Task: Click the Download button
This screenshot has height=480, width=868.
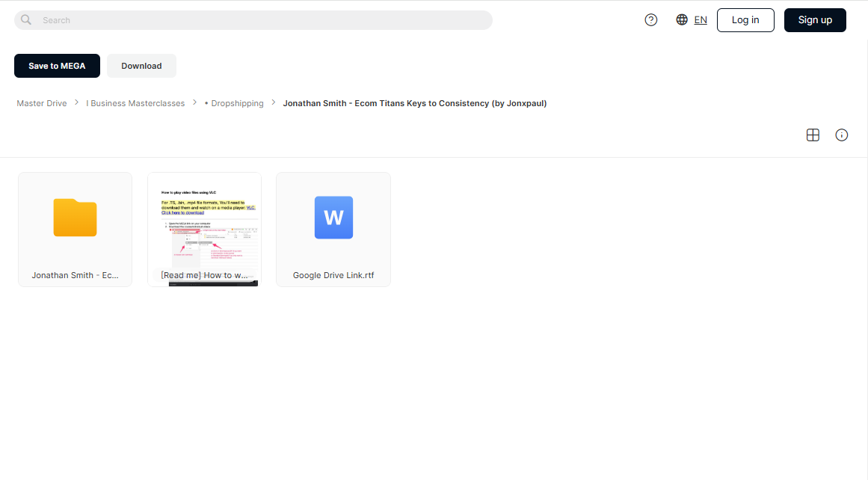Action: click(x=142, y=66)
